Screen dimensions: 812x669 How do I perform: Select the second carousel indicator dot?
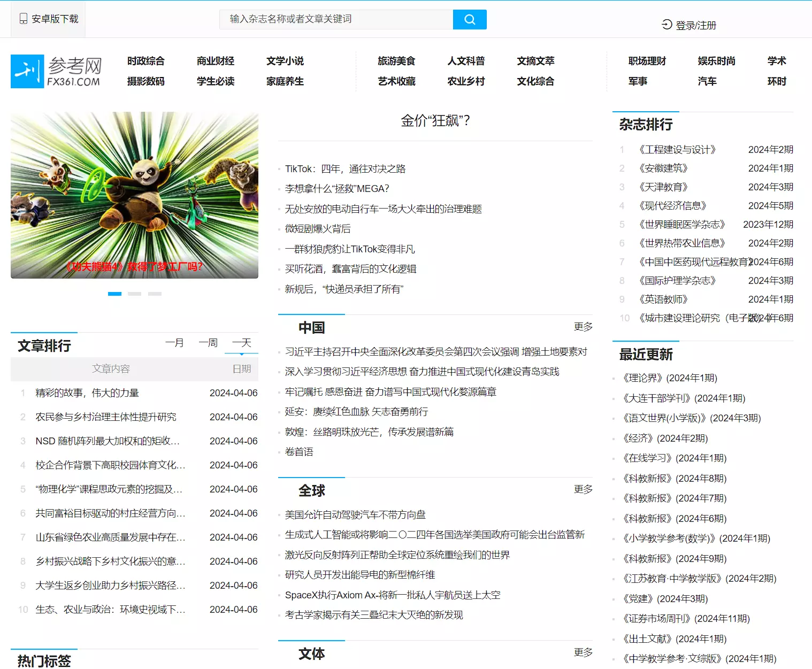(x=135, y=294)
